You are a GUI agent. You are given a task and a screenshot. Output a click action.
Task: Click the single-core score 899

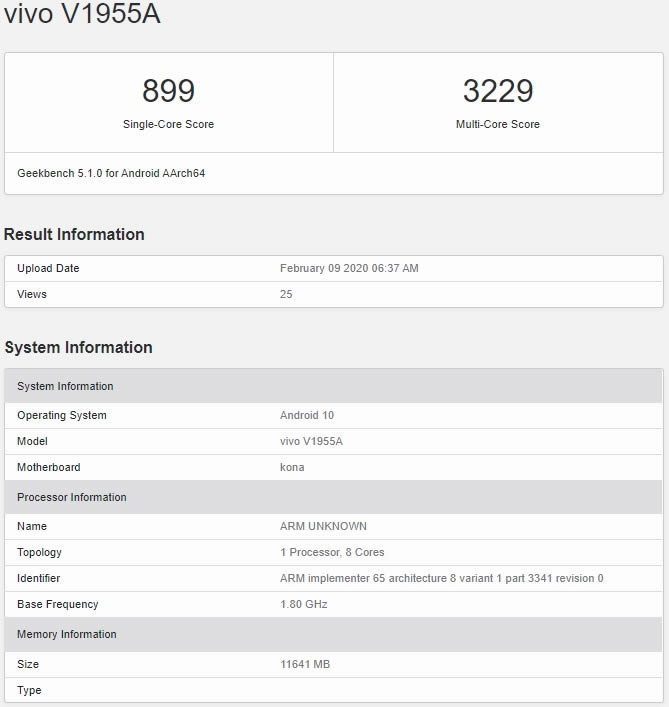168,91
